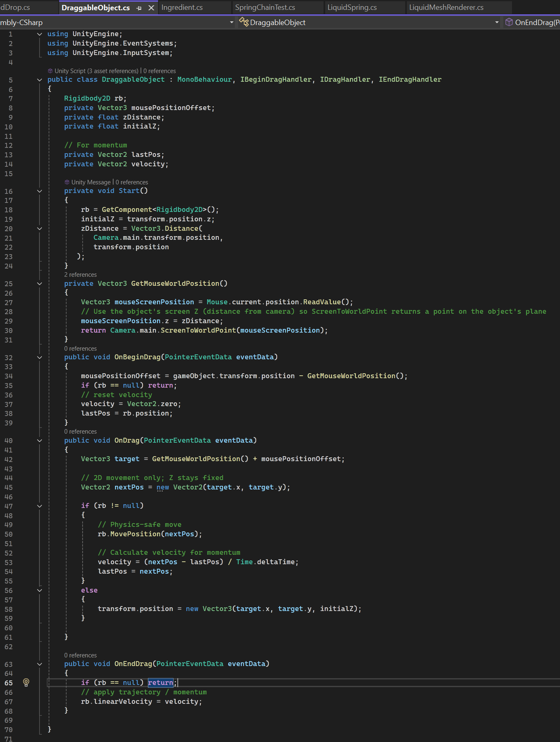
Task: Click the 'IEndDragHandler' interface name
Action: (410, 79)
